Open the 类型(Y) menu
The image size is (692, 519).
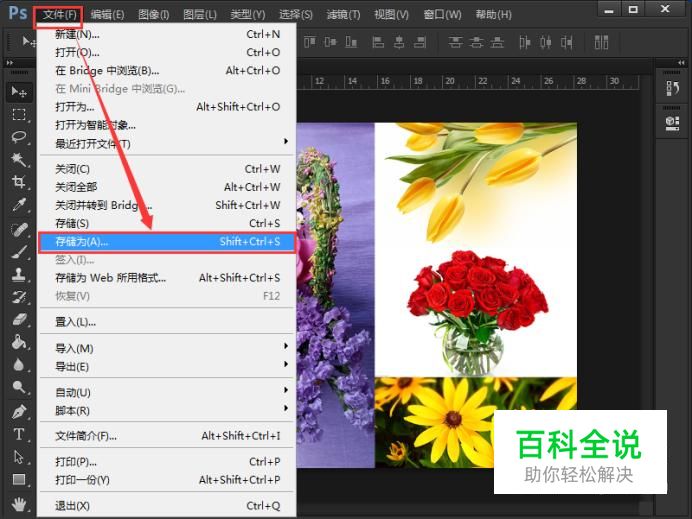pyautogui.click(x=248, y=15)
